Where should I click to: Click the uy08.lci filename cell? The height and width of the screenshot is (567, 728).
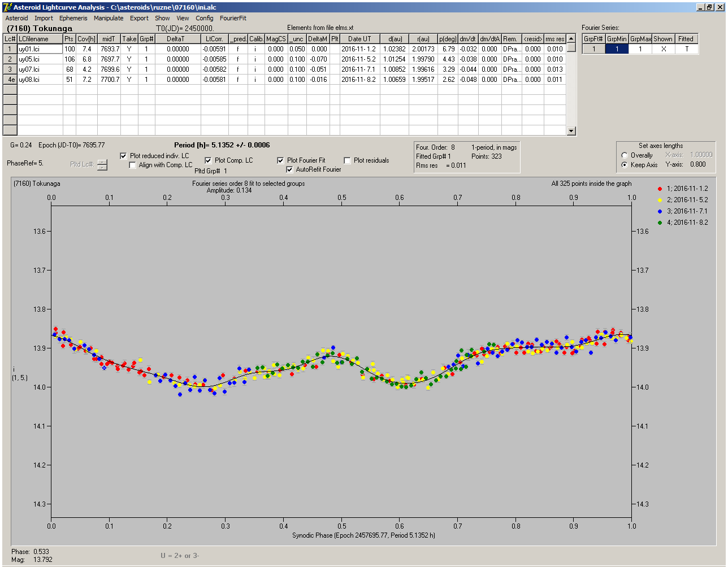[40, 80]
